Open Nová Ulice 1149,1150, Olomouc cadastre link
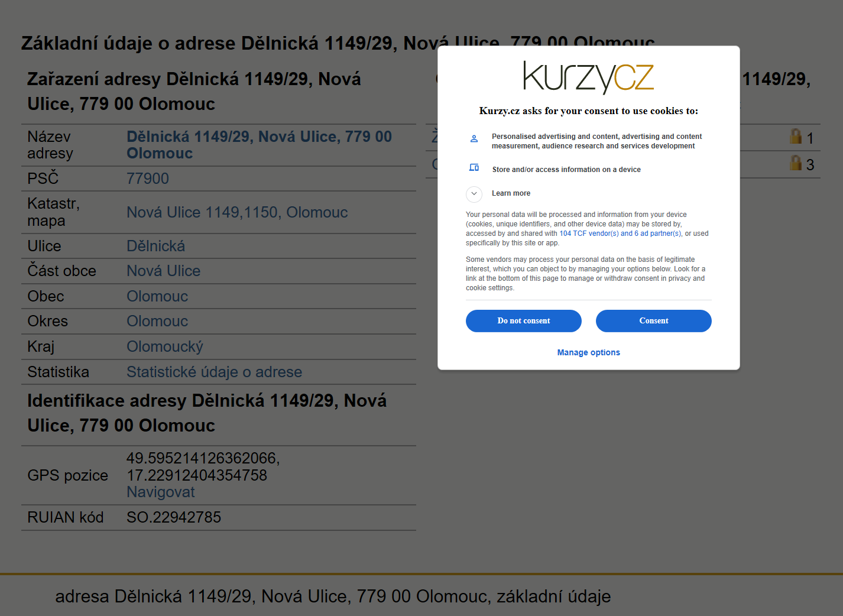The image size is (843, 616). pos(237,212)
